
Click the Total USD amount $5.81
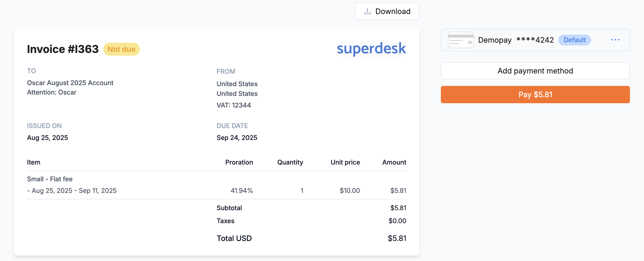tap(397, 238)
